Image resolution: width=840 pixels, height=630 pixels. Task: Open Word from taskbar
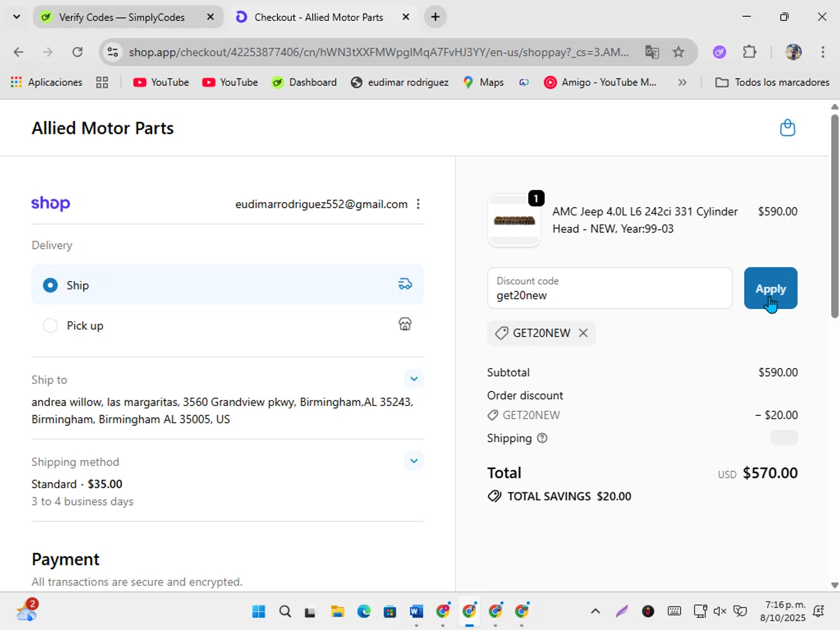pos(416,611)
